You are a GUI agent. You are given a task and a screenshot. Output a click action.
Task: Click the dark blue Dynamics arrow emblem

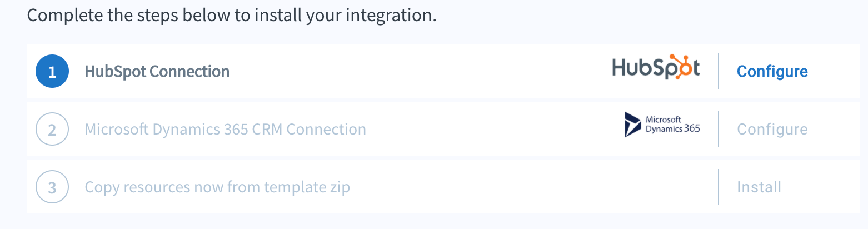tap(632, 125)
